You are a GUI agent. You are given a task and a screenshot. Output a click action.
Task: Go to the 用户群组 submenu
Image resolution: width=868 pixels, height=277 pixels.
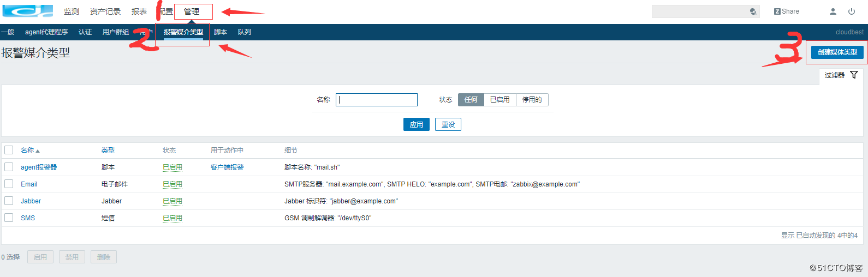coord(116,32)
